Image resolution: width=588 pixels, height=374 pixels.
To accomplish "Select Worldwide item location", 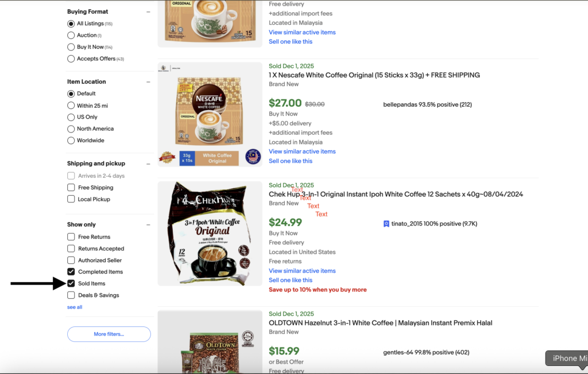I will 71,141.
